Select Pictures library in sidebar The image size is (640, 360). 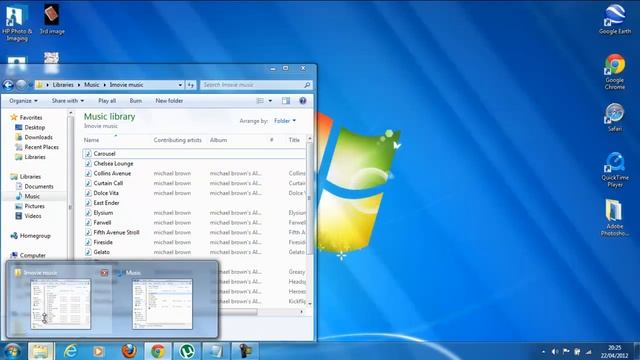pos(34,206)
